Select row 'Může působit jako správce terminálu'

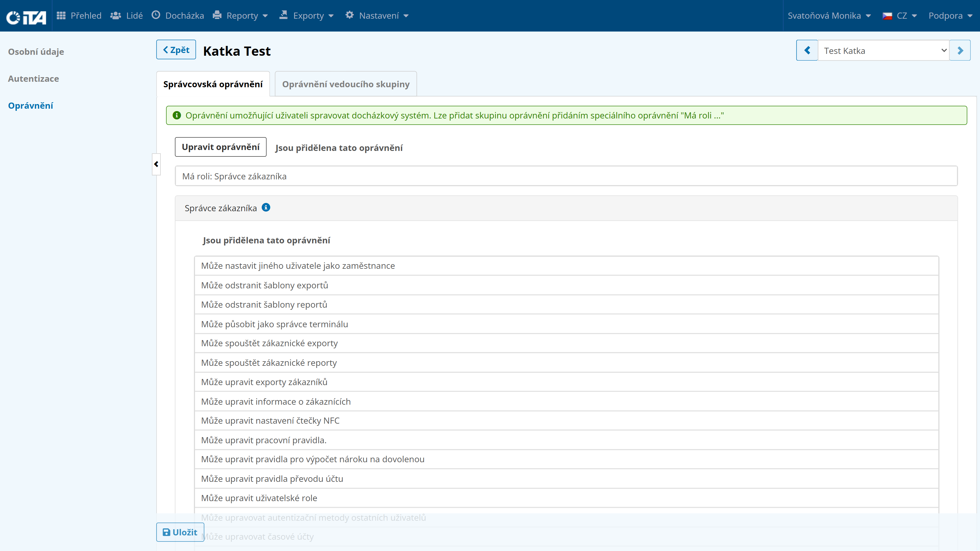click(x=567, y=324)
